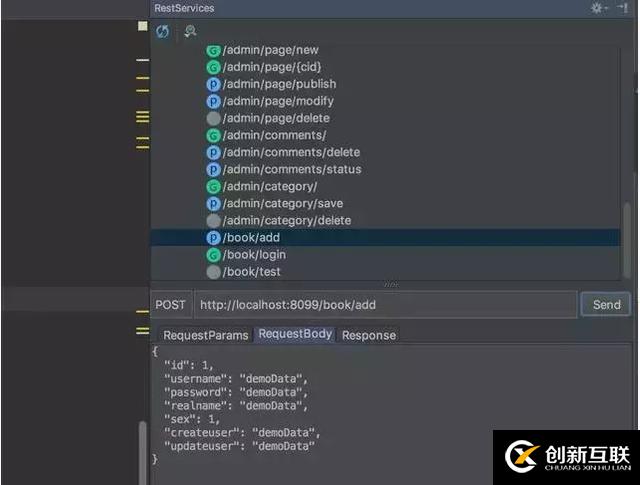Click the request body JSON editor
This screenshot has height=485, width=640.
point(391,412)
